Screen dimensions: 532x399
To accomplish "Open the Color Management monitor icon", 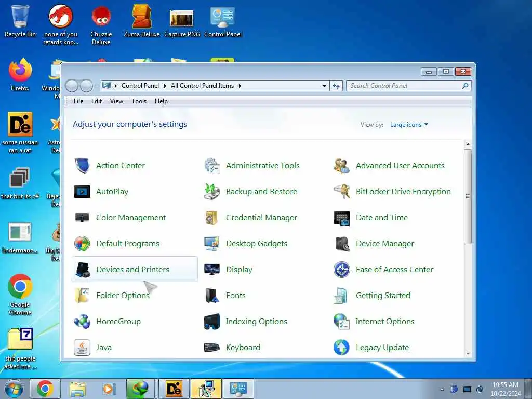I will [x=82, y=218].
